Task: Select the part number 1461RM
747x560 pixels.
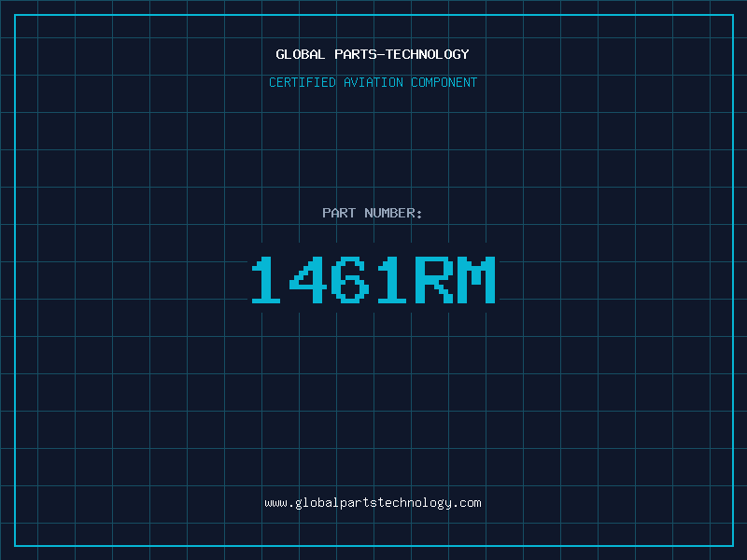Action: (373, 280)
